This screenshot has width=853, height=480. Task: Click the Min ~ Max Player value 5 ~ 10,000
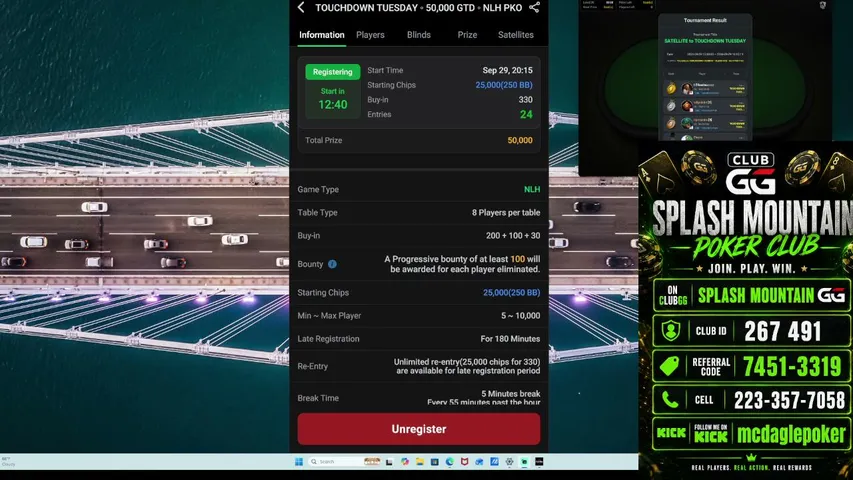[x=521, y=316]
